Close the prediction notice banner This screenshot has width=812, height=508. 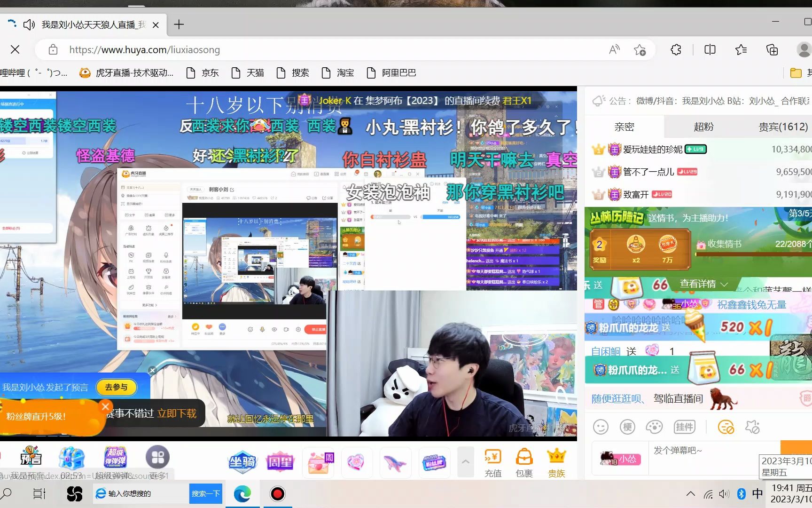point(152,371)
